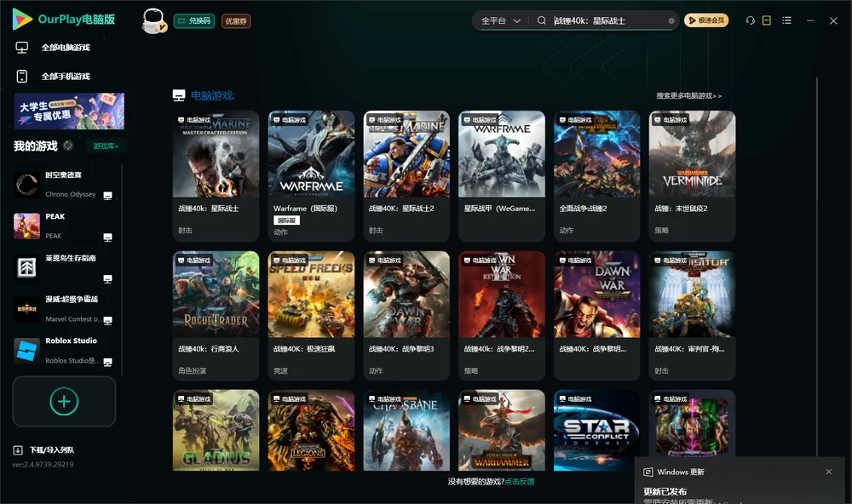Image resolution: width=852 pixels, height=504 pixels.
Task: Open 战锤40K: 极速狂飙 Speed Freeks card
Action: [x=311, y=316]
